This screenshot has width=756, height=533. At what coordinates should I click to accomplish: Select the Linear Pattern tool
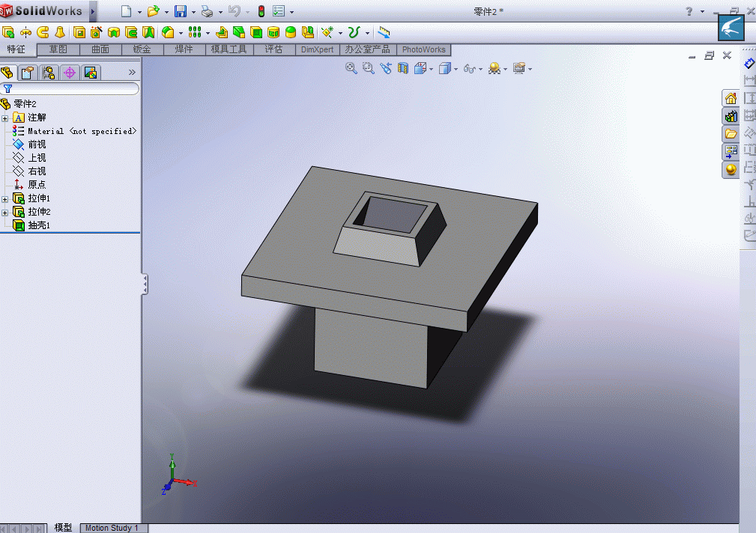click(x=195, y=32)
